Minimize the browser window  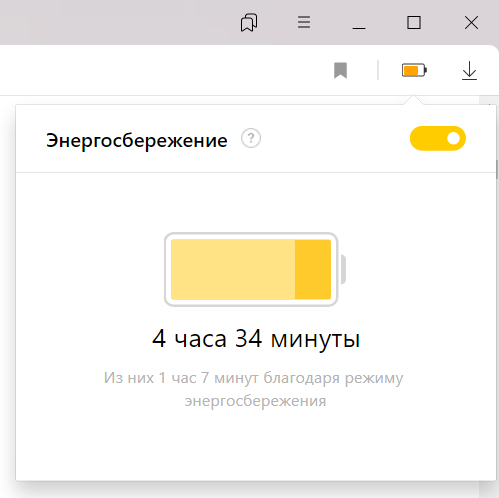(x=359, y=23)
